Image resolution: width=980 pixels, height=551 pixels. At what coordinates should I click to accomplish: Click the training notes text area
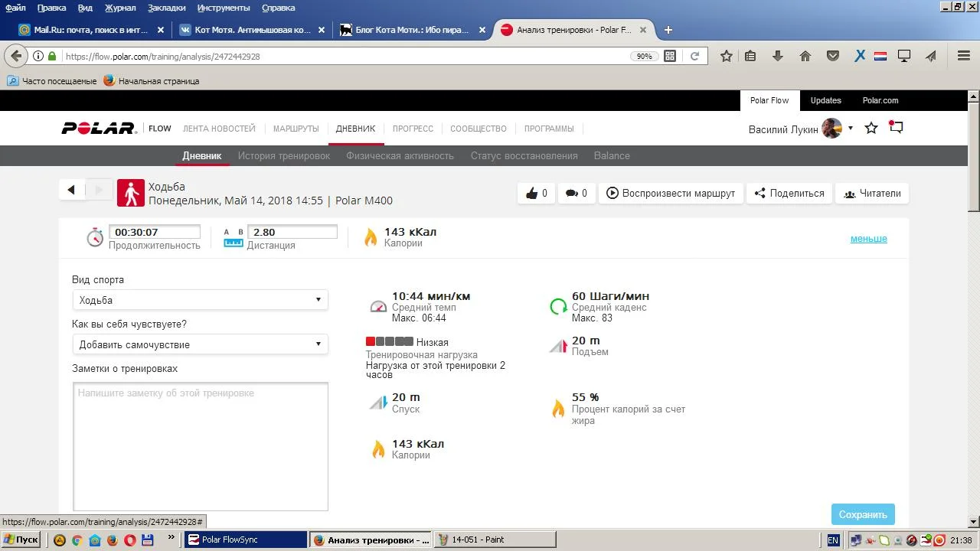(201, 446)
